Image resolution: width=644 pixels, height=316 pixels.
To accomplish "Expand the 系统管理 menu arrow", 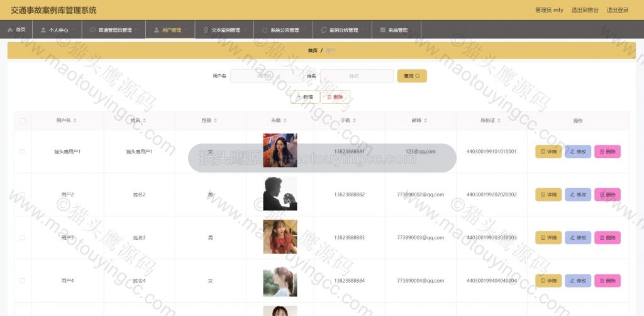I will pyautogui.click(x=413, y=30).
